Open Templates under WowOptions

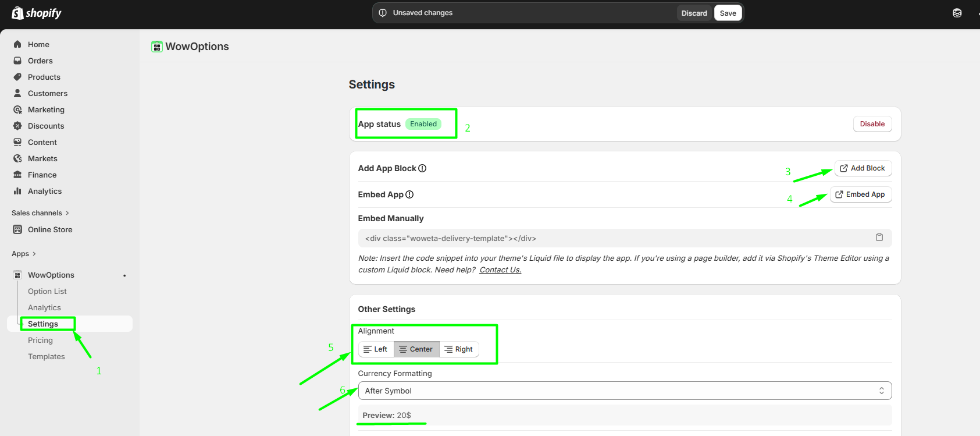[47, 356]
